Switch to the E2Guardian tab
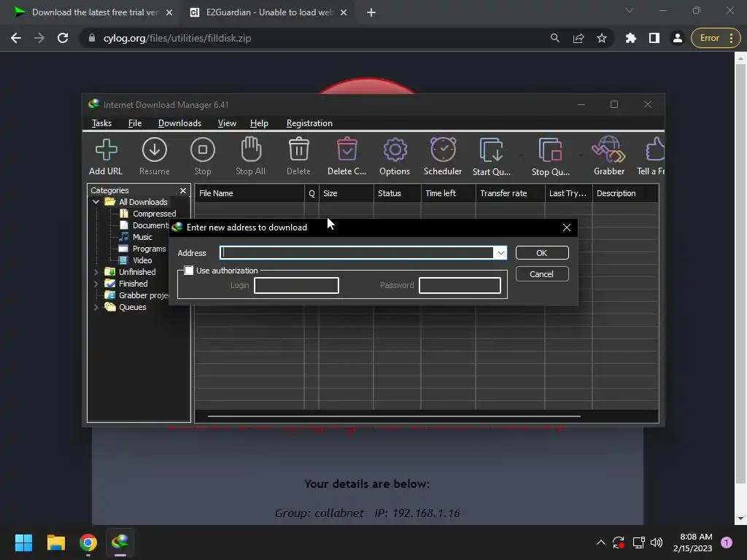The width and height of the screenshot is (747, 560). [x=268, y=12]
